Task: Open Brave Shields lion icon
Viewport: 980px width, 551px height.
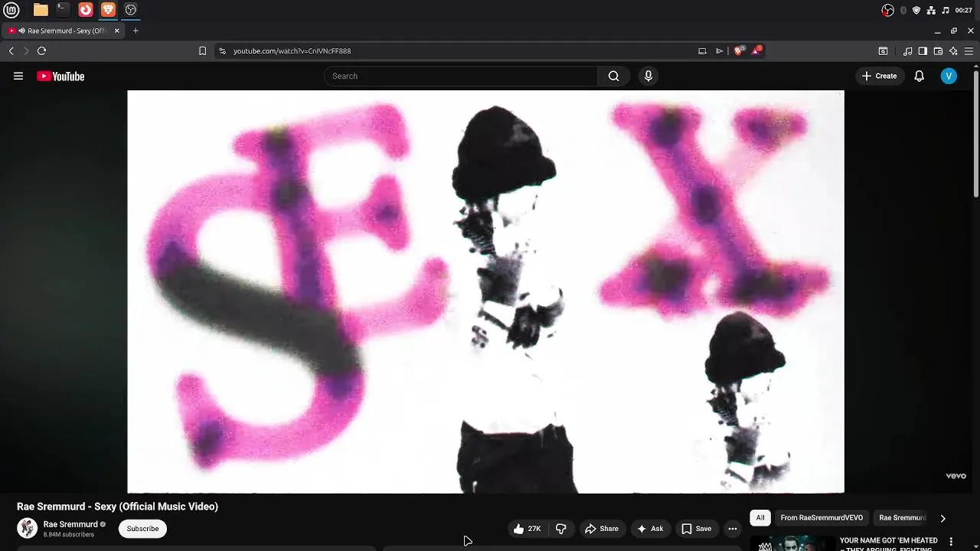Action: click(739, 51)
